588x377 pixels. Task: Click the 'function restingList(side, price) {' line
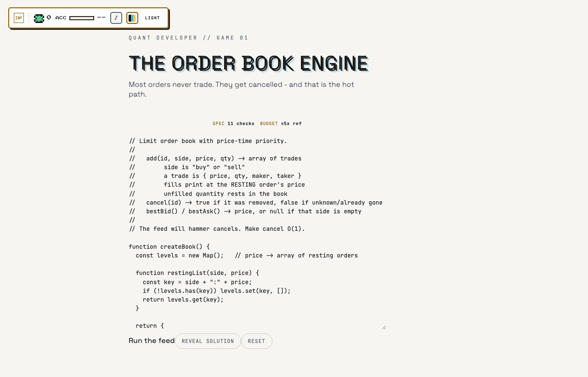tap(198, 273)
